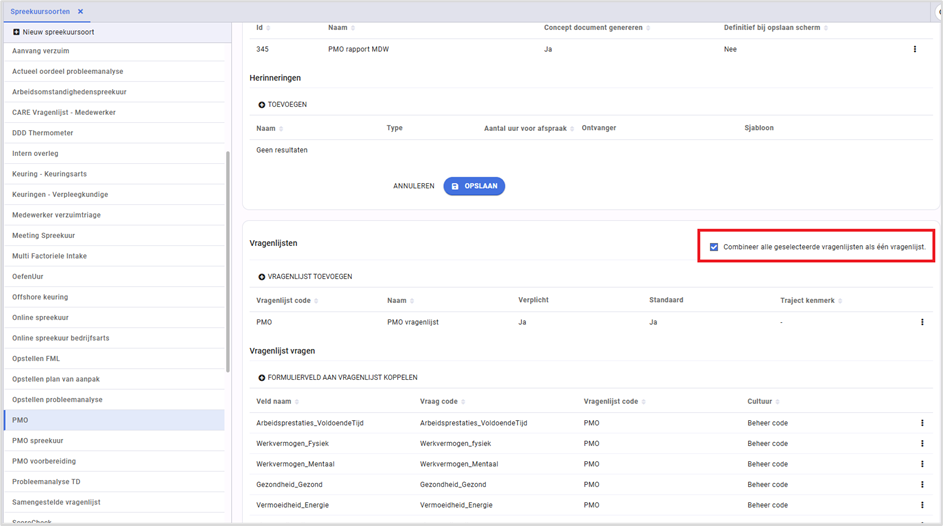Select OefenUur

(114, 277)
